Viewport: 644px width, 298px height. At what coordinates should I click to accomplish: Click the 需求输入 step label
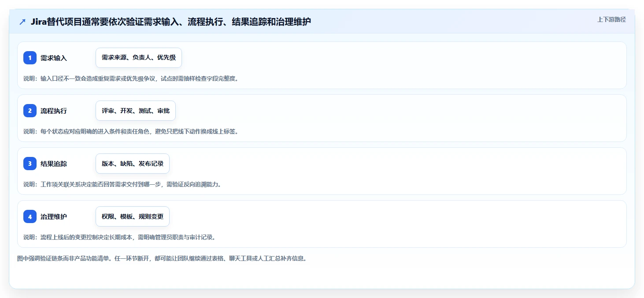pos(54,58)
